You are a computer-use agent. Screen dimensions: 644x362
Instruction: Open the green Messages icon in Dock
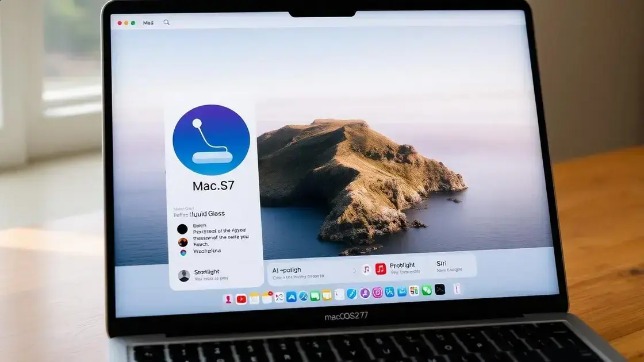click(315, 296)
